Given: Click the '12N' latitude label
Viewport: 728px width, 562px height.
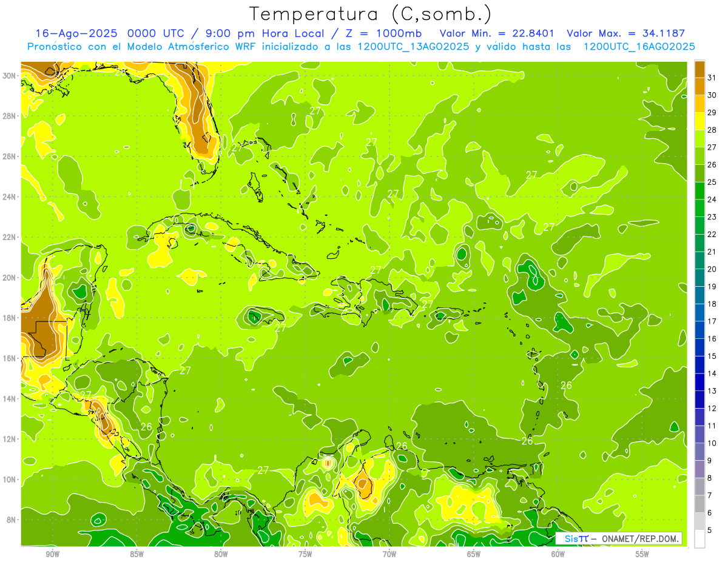Looking at the screenshot, I should [9, 439].
